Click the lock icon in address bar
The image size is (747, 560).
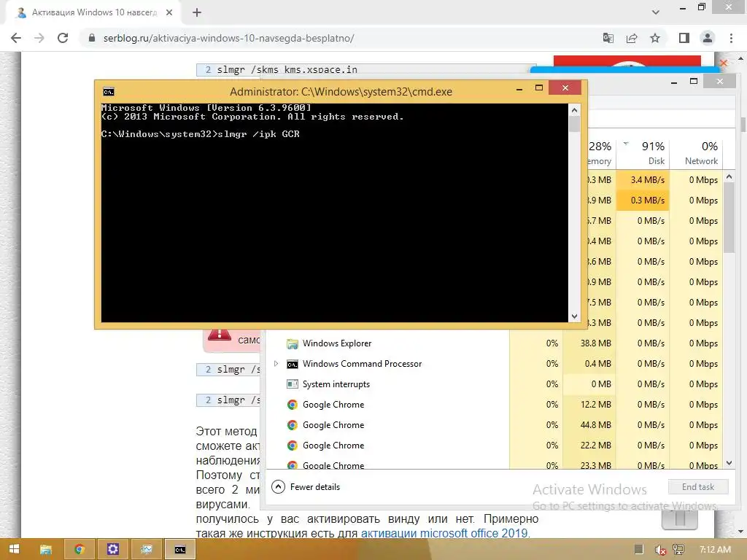coord(93,38)
